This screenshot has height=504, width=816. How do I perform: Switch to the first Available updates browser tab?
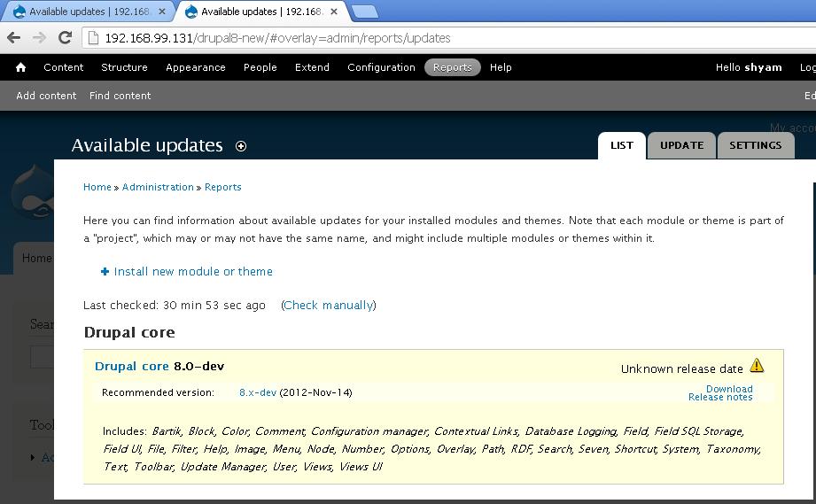click(89, 12)
